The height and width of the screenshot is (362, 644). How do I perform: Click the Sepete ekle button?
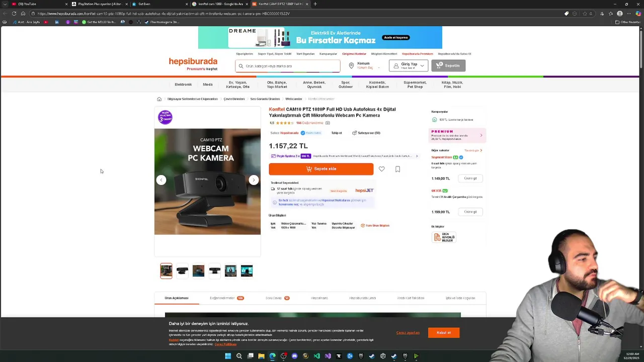point(321,169)
